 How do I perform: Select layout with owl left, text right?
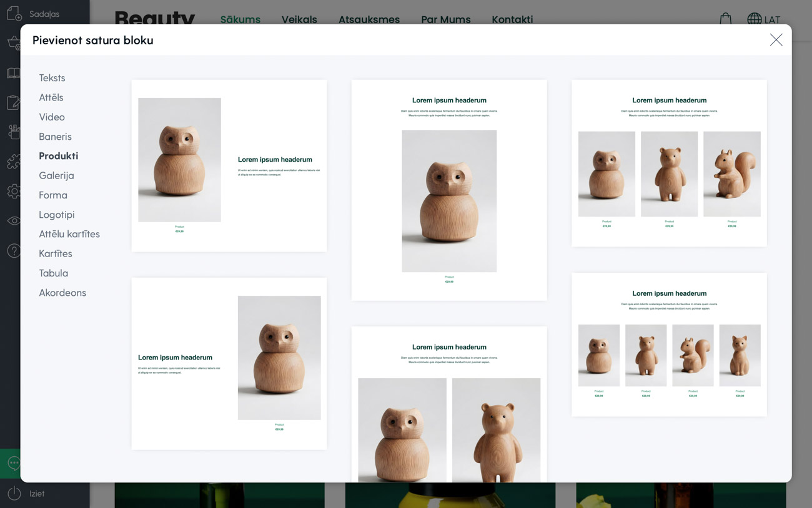pos(229,165)
